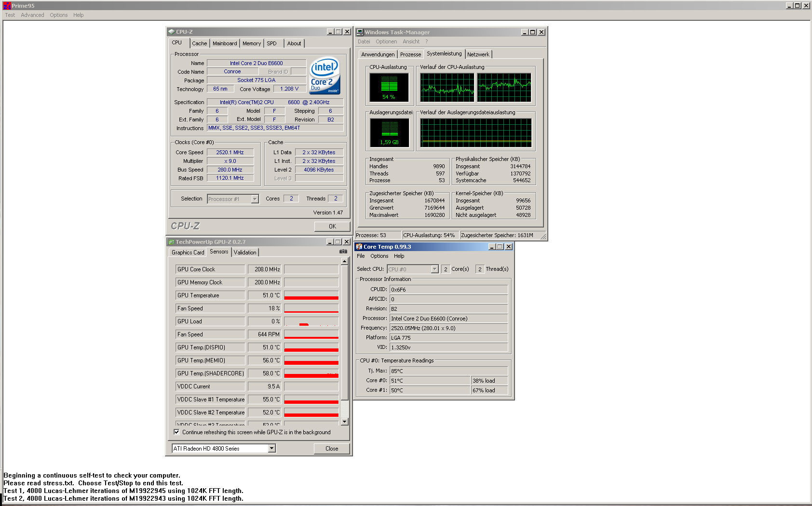The image size is (812, 506).
Task: Click the GPU-Z title bar icon
Action: point(171,242)
